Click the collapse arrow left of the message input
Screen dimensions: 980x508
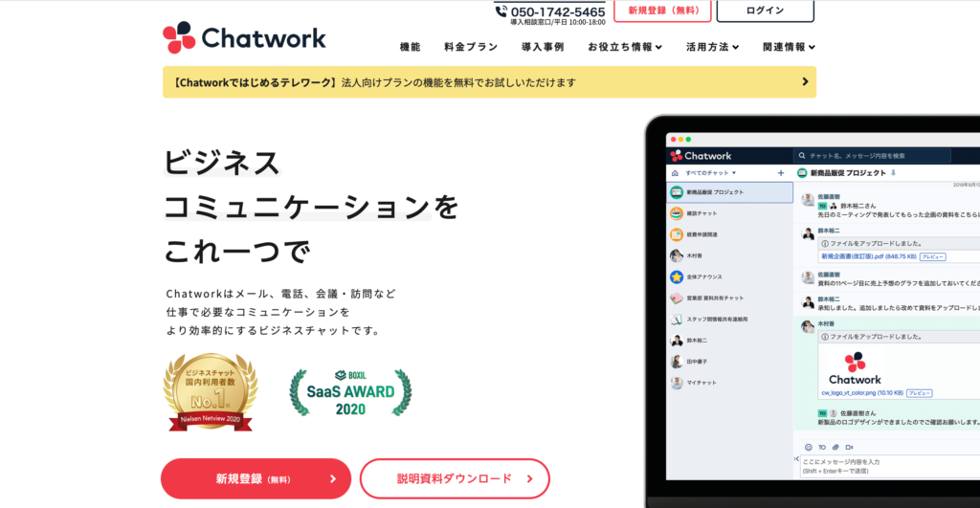pos(796,458)
